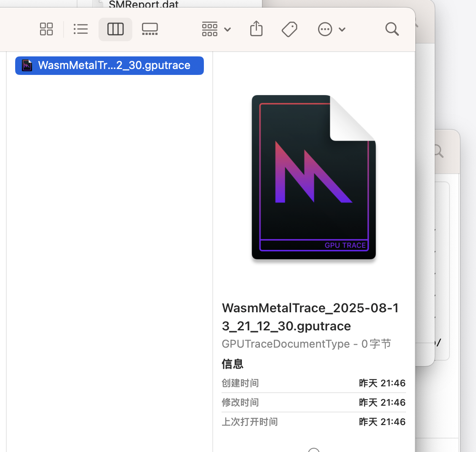Viewport: 476px width, 452px height.
Task: Click the 修改时间 value 昨天 21:46
Action: coord(382,403)
